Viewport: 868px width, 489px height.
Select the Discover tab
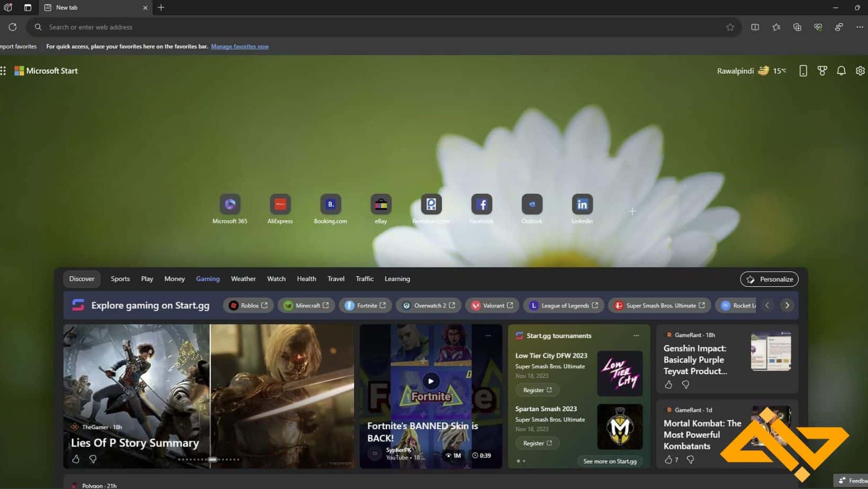coord(82,279)
